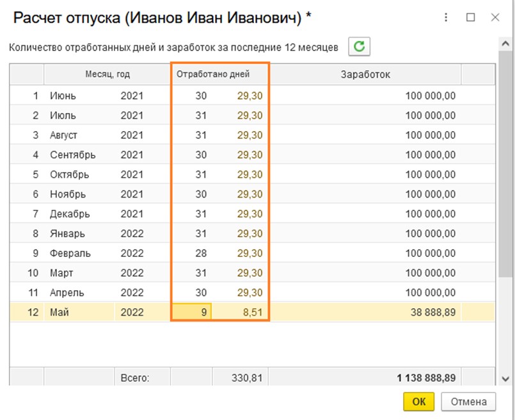The width and height of the screenshot is (515, 420).
Task: Select the Январь month cell
Action: click(x=79, y=233)
